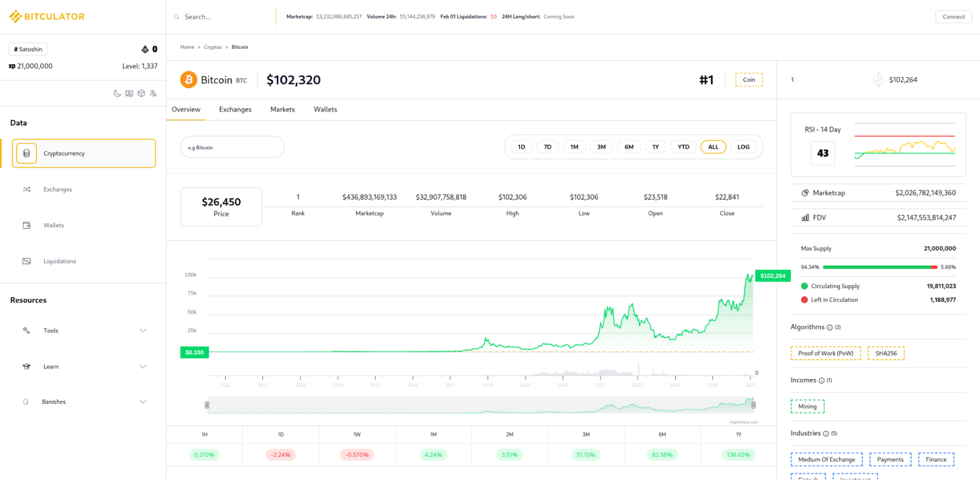980x480 pixels.
Task: Click the 3D cube icon in sidebar
Action: coord(141,94)
